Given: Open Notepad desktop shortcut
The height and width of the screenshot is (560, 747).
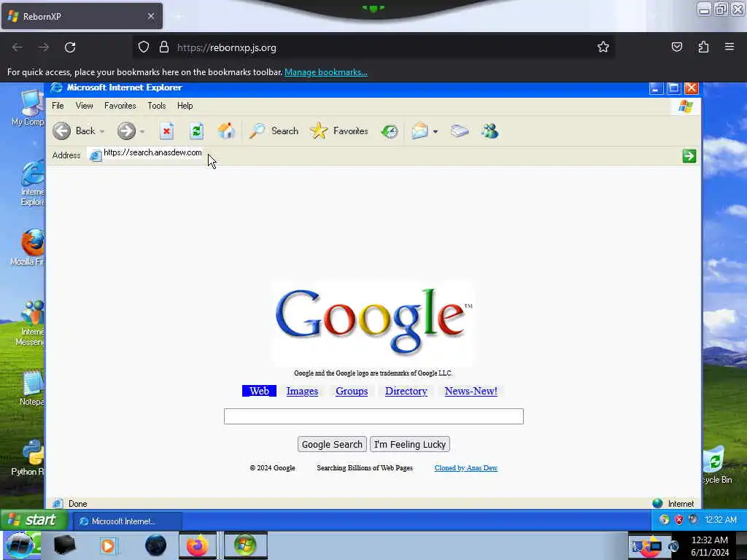Looking at the screenshot, I should [31, 388].
